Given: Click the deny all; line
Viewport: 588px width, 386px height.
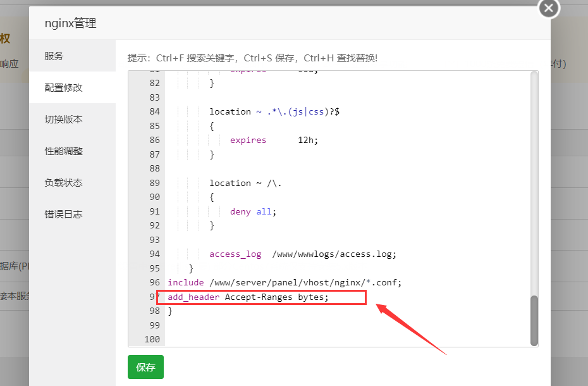Looking at the screenshot, I should tap(253, 212).
